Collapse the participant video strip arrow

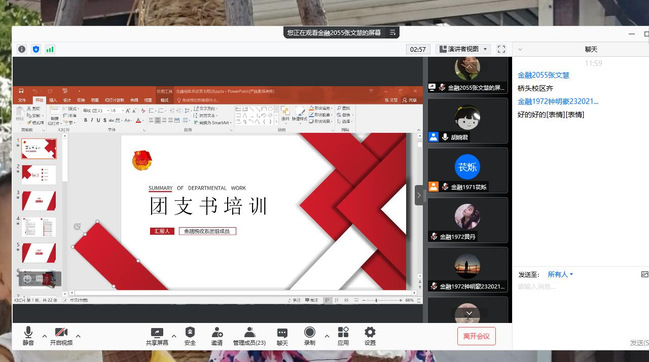pyautogui.click(x=419, y=195)
